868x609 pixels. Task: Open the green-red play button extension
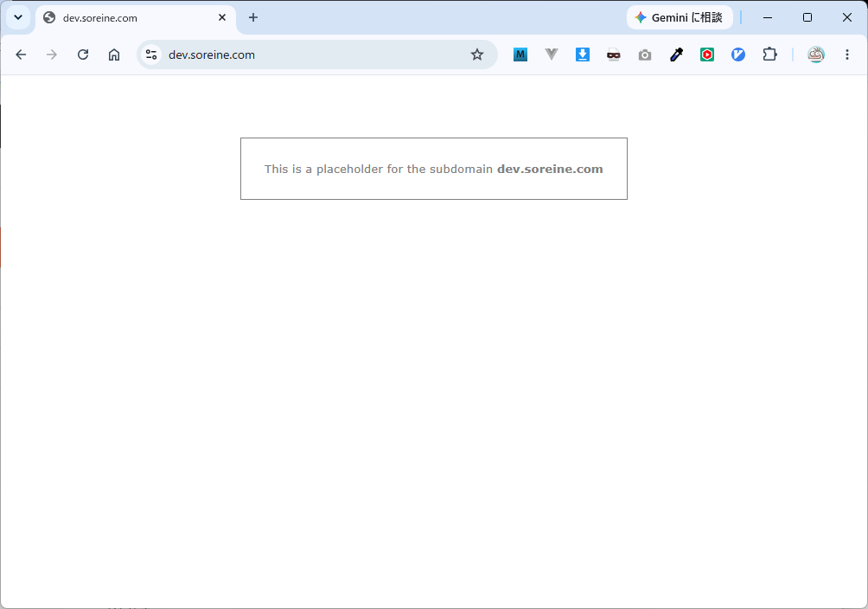pyautogui.click(x=707, y=54)
